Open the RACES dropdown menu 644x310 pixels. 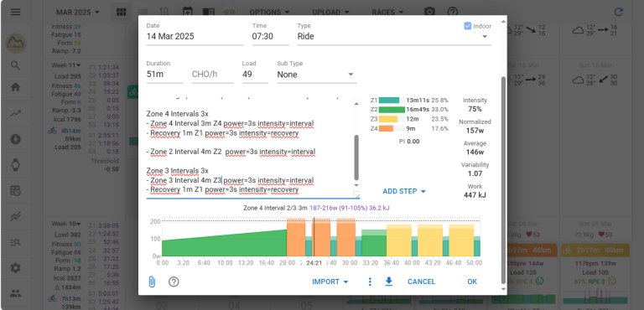click(387, 12)
